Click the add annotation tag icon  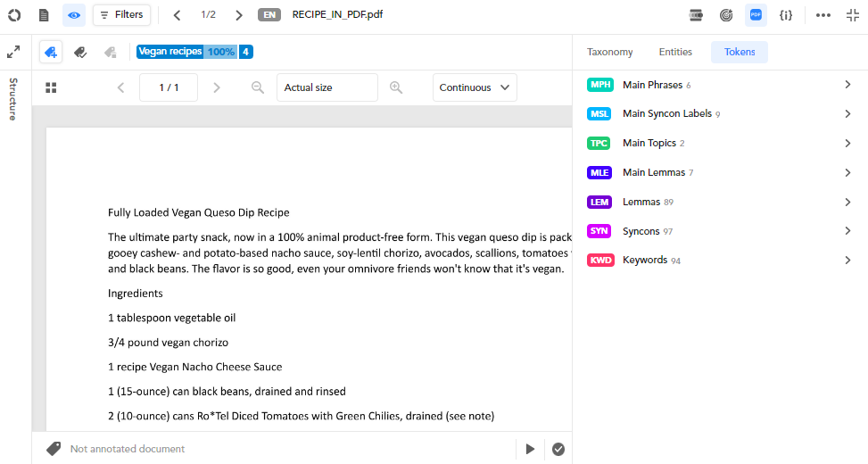(51, 53)
